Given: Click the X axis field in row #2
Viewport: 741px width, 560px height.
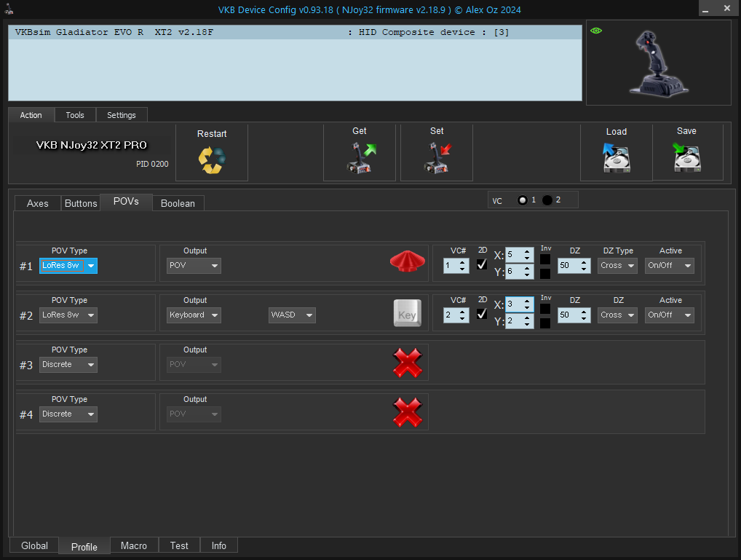Looking at the screenshot, I should pos(520,304).
